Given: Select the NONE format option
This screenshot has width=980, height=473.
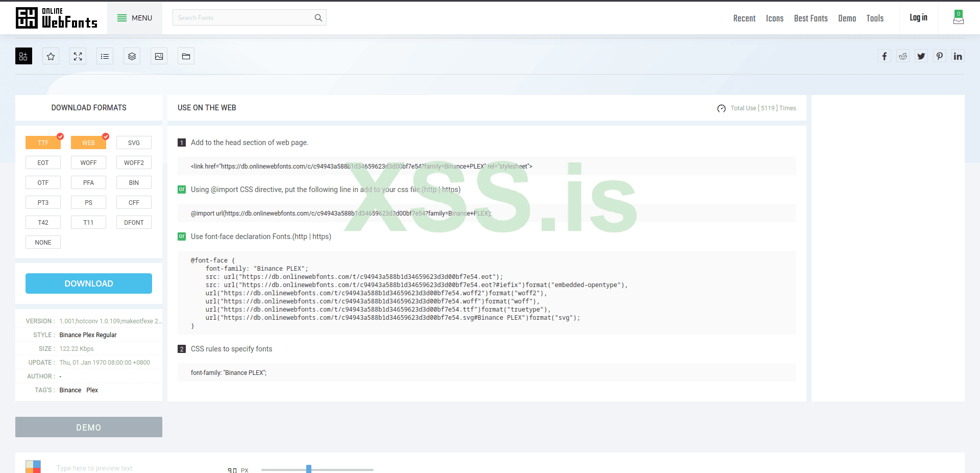Looking at the screenshot, I should [43, 242].
